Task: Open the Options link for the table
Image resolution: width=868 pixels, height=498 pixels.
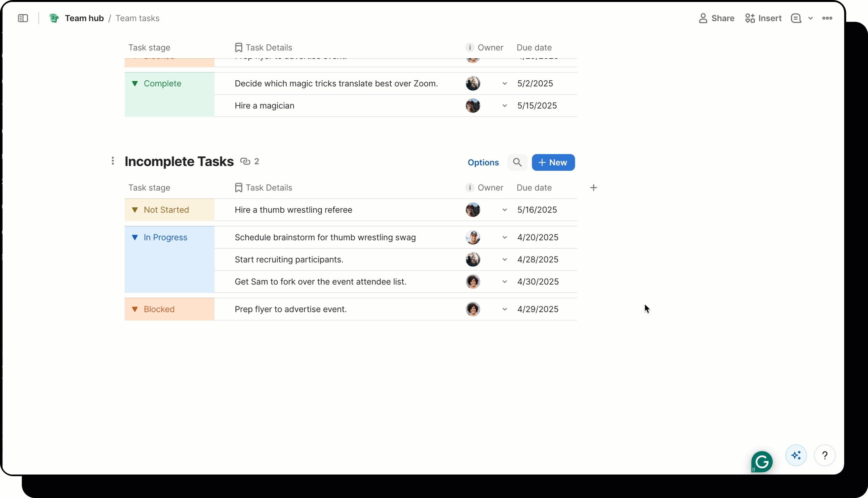Action: click(x=483, y=162)
